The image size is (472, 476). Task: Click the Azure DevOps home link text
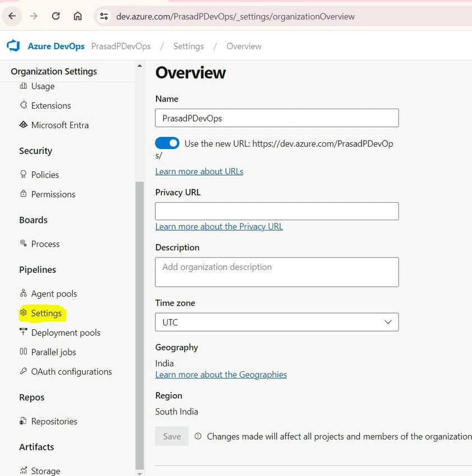[x=56, y=46]
